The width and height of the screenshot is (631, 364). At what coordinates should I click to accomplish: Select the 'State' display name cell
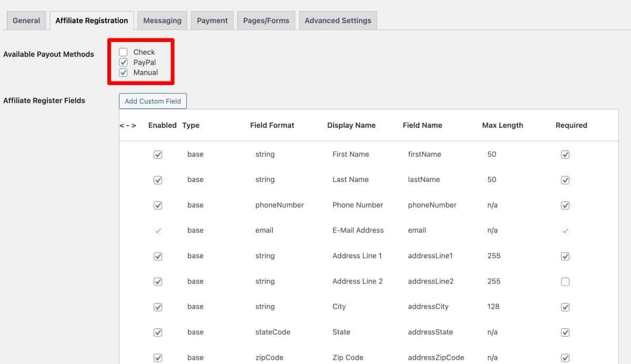click(x=341, y=332)
